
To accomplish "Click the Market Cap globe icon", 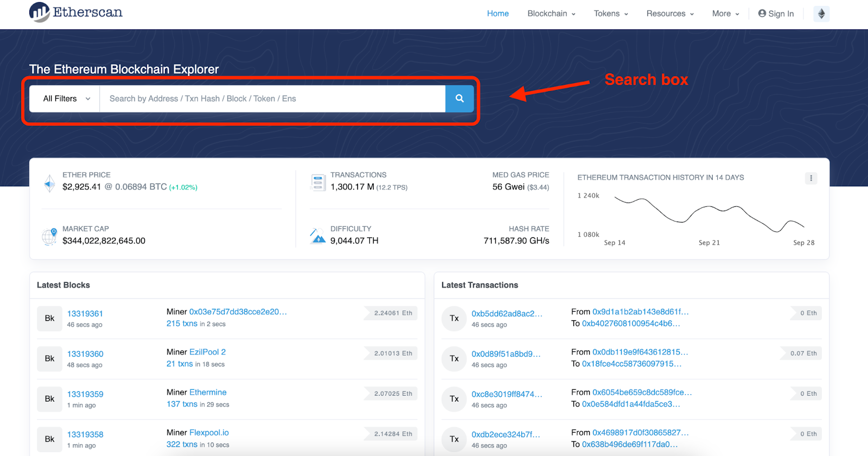I will [49, 236].
